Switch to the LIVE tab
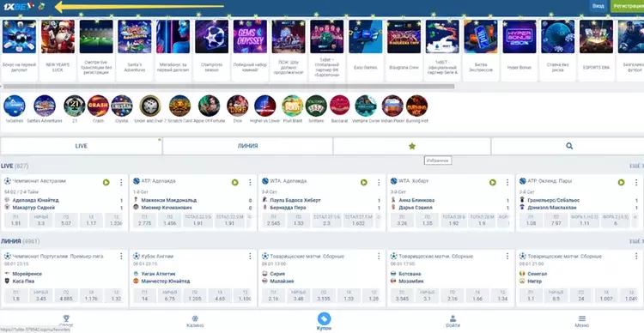The image size is (644, 333). [82, 146]
